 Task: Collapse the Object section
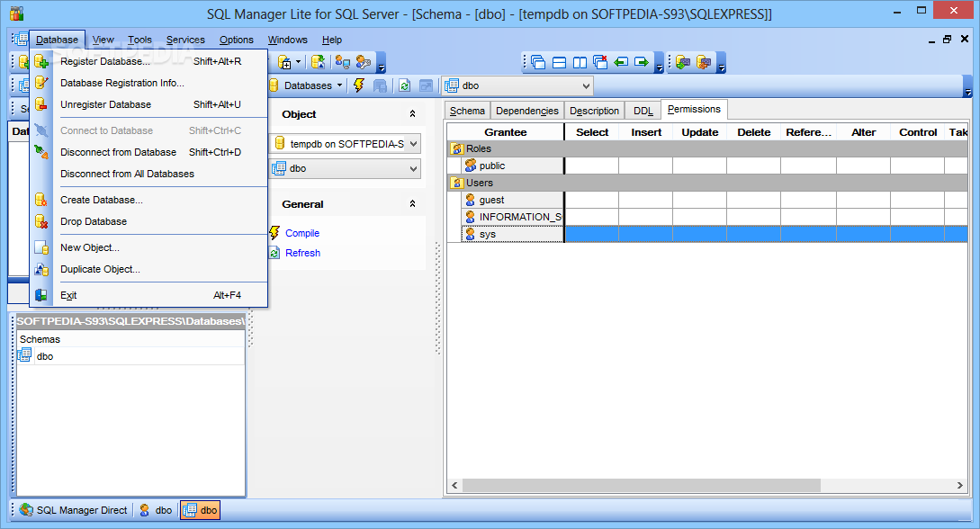pos(412,113)
